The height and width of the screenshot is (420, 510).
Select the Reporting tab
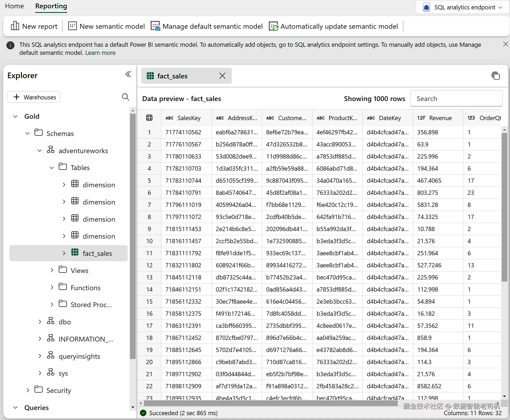(51, 6)
